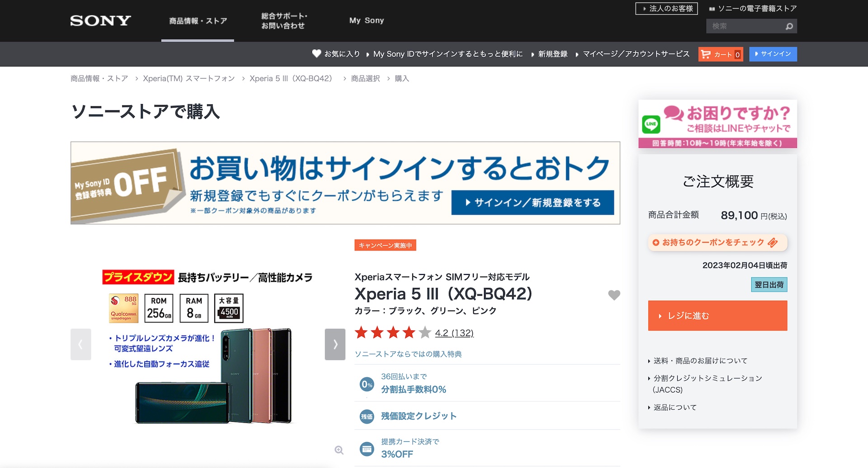
Task: Open the My Sony menu
Action: coord(367,21)
